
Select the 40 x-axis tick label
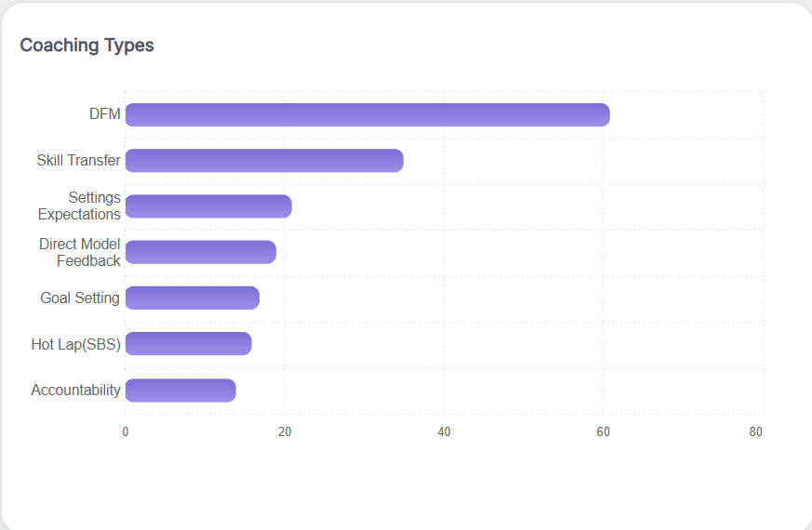(x=444, y=431)
